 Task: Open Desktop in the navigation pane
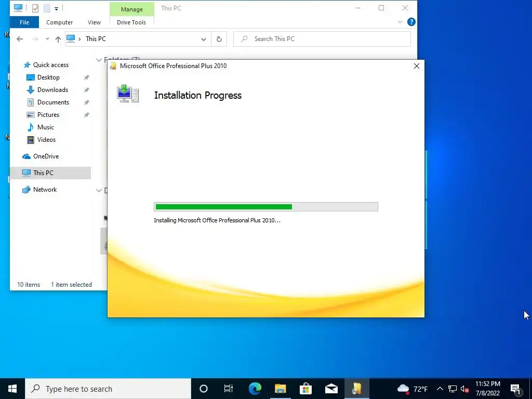click(48, 77)
